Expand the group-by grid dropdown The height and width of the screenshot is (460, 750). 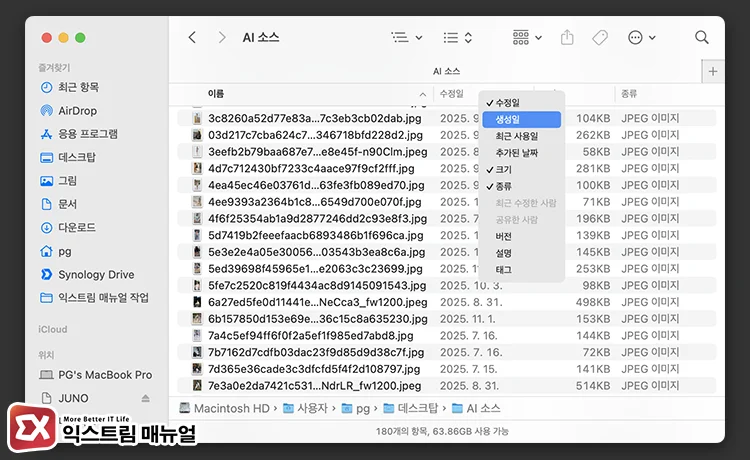(526, 38)
